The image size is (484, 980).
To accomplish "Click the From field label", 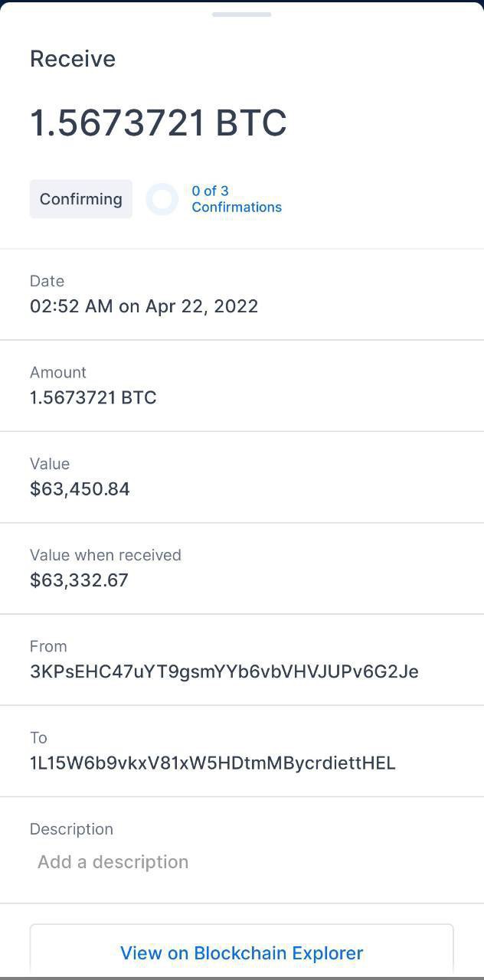I will click(48, 646).
